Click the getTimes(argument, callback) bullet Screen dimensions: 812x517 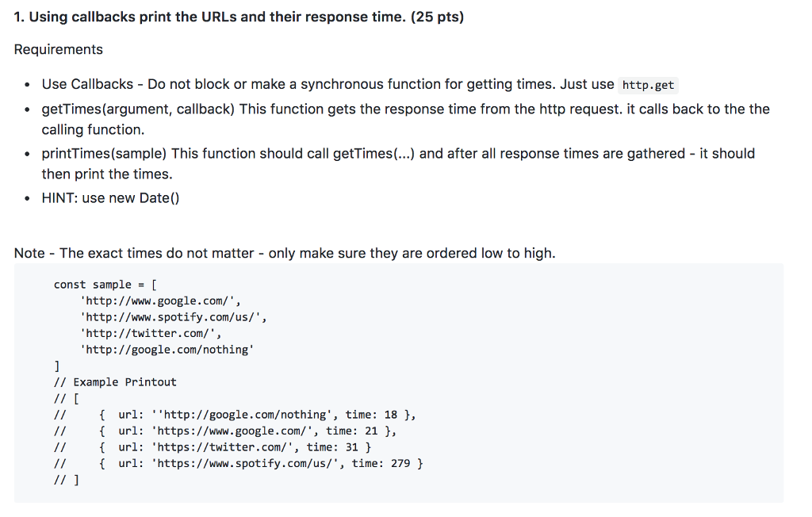pyautogui.click(x=405, y=119)
